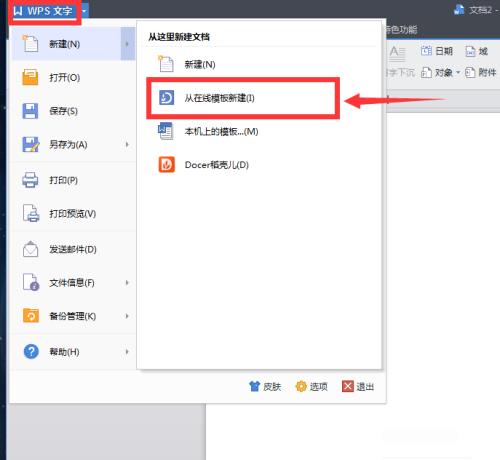Click the 打印预览(V) preview icon
This screenshot has width=500, height=460.
coord(31,213)
